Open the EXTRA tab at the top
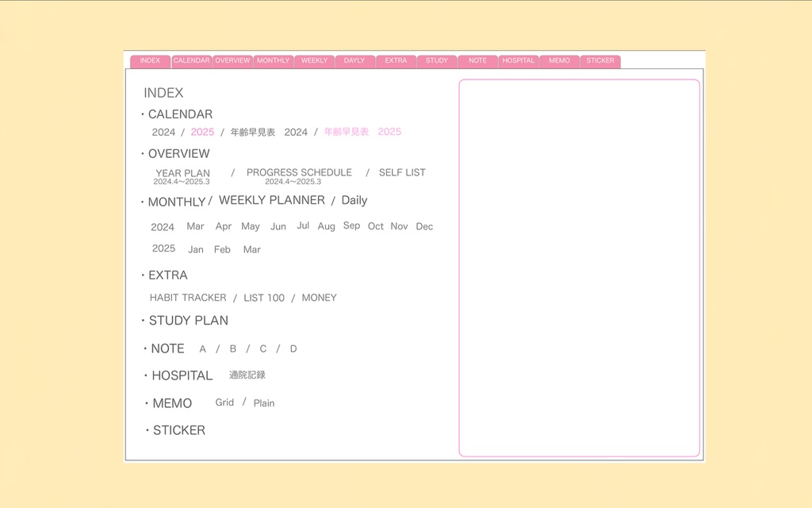 click(x=396, y=61)
